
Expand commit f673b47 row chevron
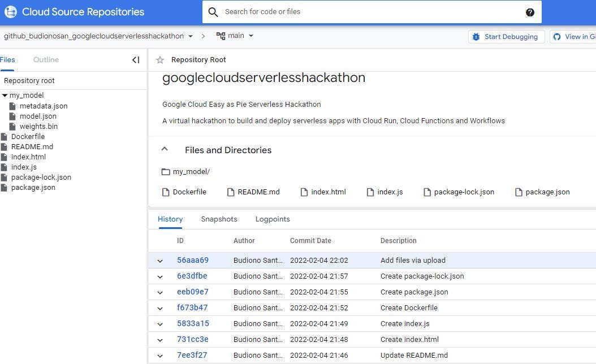(160, 309)
